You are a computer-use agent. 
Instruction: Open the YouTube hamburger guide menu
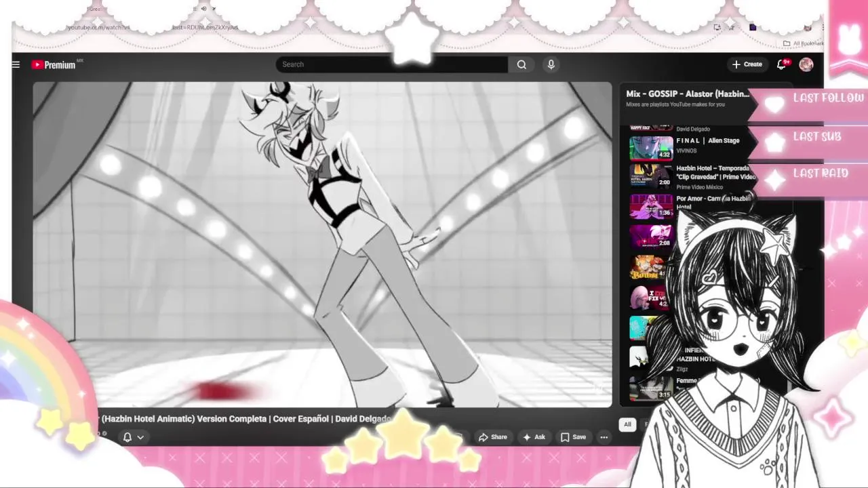coord(16,64)
